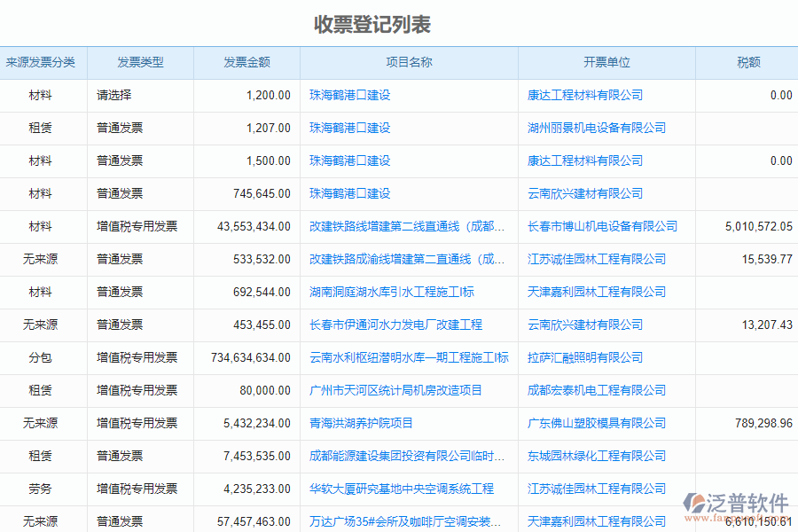
Task: Select project 长春市伊通河水力发电厂改建工程
Action: click(x=397, y=325)
